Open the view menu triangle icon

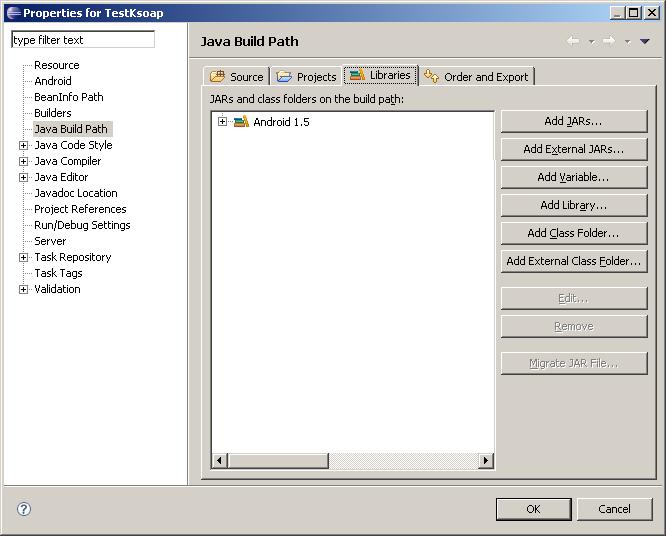tap(644, 42)
